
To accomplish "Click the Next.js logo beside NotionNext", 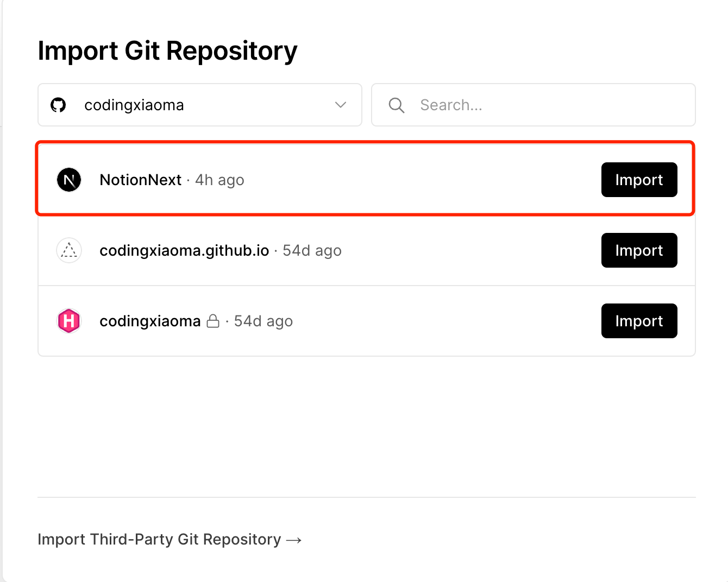I will point(69,180).
